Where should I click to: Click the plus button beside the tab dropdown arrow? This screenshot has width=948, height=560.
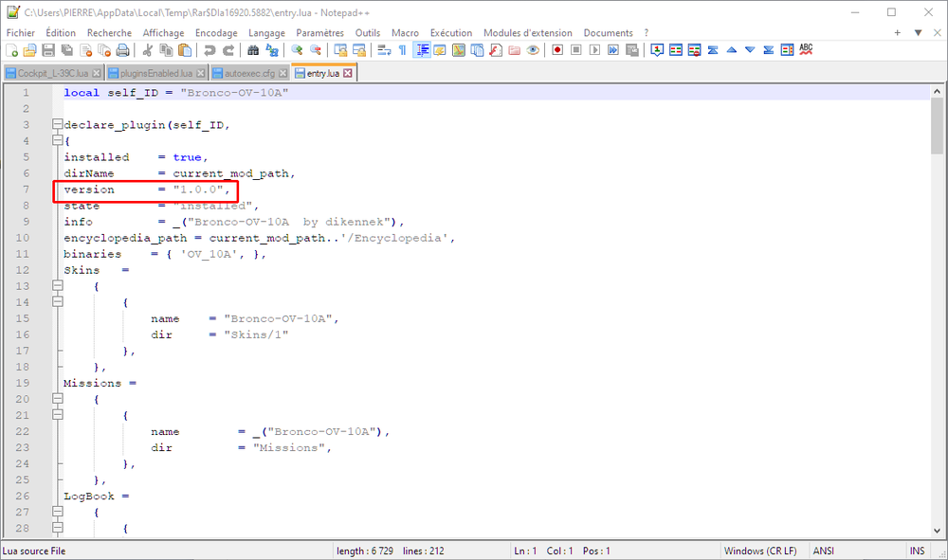click(897, 32)
